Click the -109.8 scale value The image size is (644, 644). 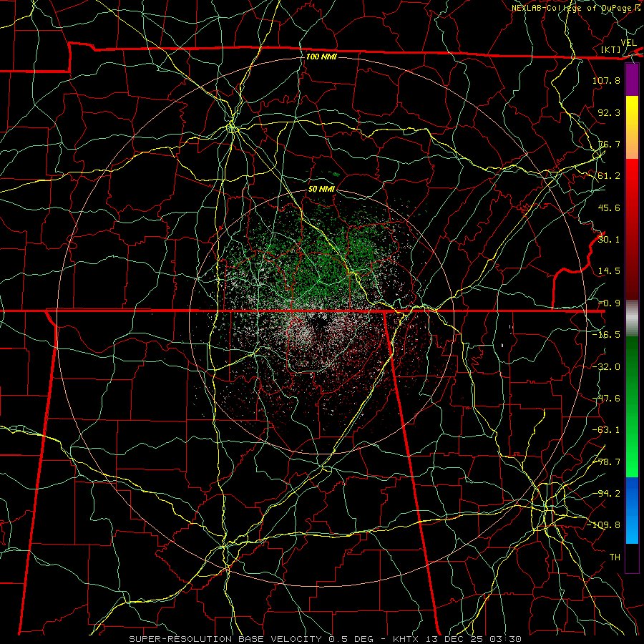pyautogui.click(x=603, y=525)
